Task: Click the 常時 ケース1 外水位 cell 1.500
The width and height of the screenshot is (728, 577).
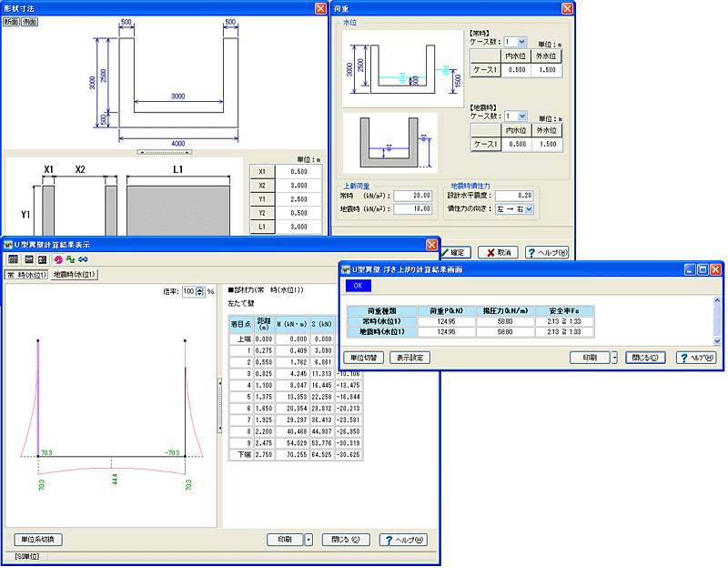Action: click(547, 70)
